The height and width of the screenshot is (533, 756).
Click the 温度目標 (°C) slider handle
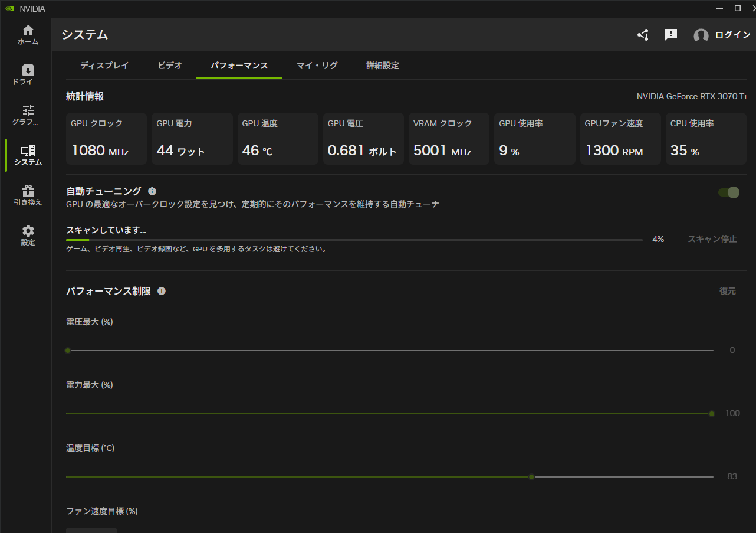[531, 477]
